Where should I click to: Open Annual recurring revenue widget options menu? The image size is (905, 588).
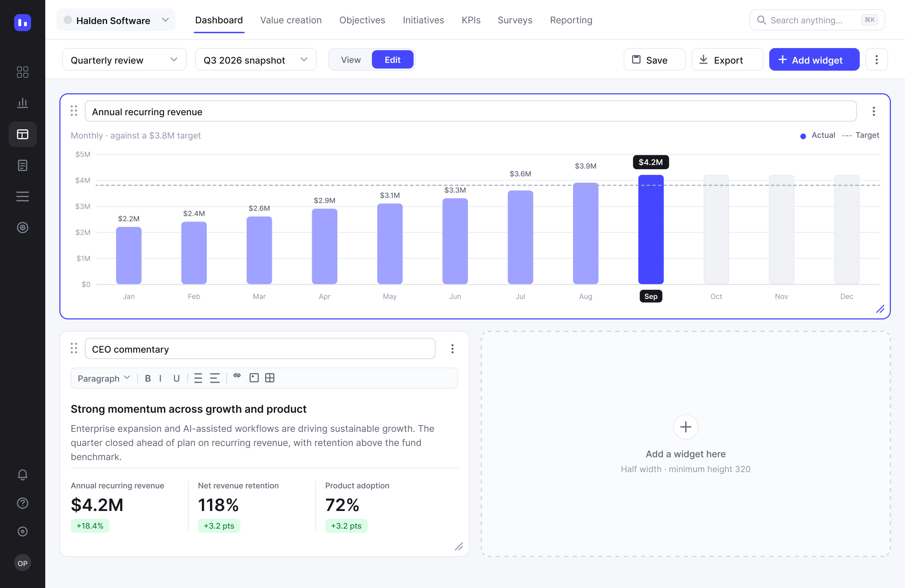[x=874, y=111]
